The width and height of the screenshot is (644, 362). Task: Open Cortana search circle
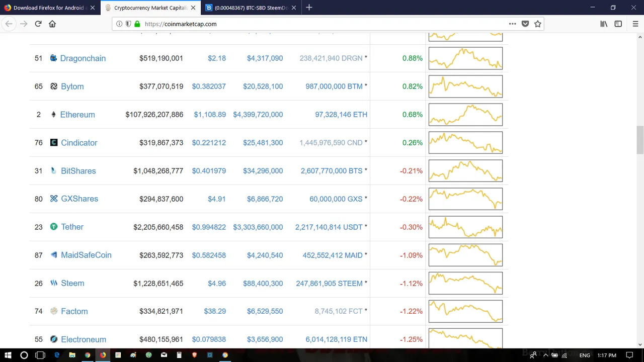24,355
